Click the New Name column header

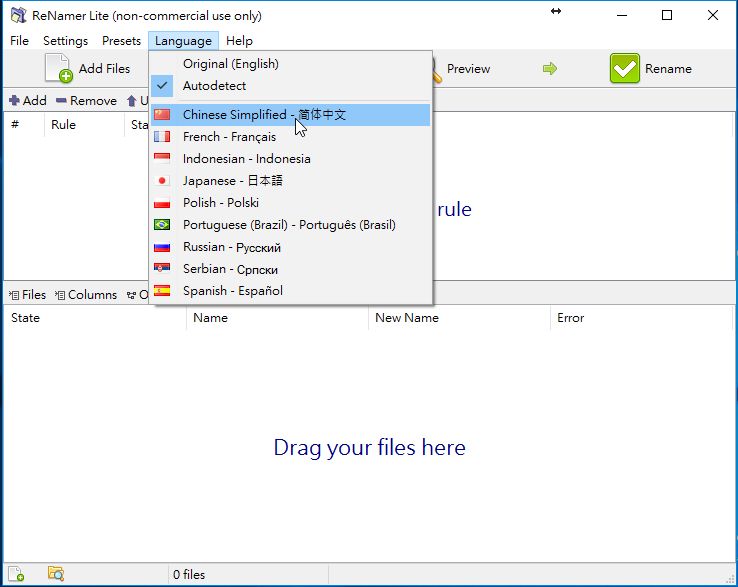(459, 318)
